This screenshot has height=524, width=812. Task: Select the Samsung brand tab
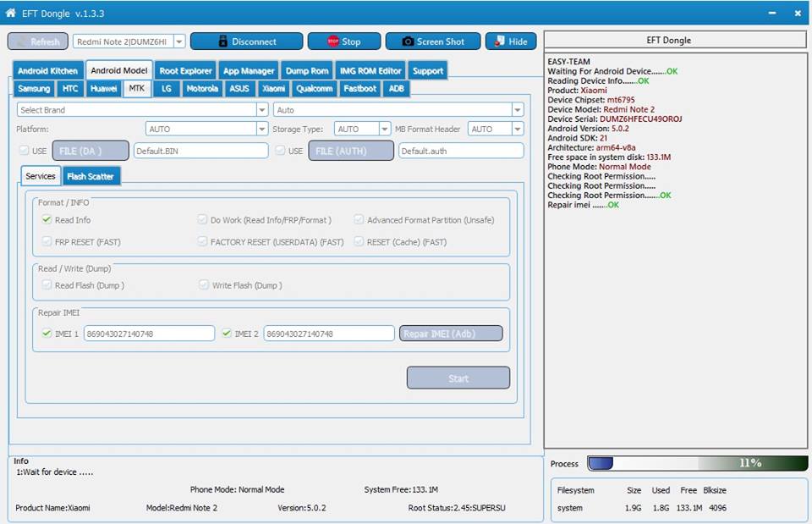point(34,89)
